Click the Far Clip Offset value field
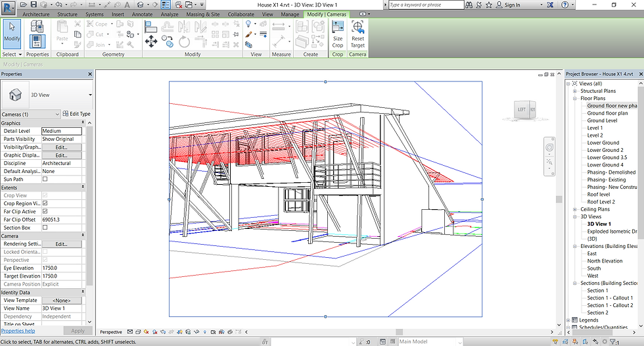 62,220
